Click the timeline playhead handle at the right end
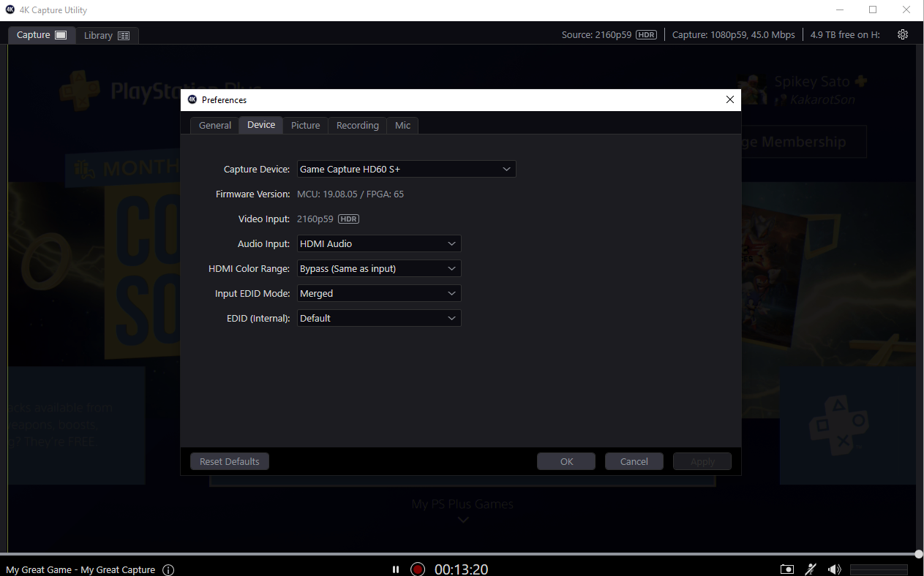 tap(919, 554)
